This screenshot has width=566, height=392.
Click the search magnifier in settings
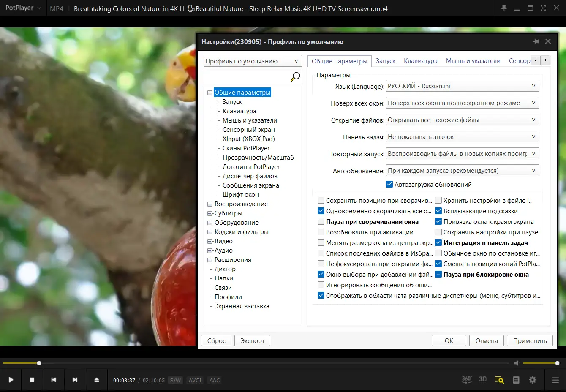point(295,76)
